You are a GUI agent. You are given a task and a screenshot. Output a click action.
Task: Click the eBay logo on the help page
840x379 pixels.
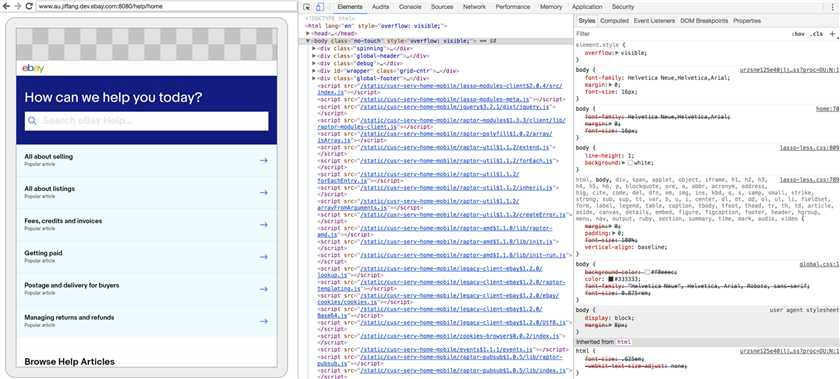pyautogui.click(x=33, y=68)
